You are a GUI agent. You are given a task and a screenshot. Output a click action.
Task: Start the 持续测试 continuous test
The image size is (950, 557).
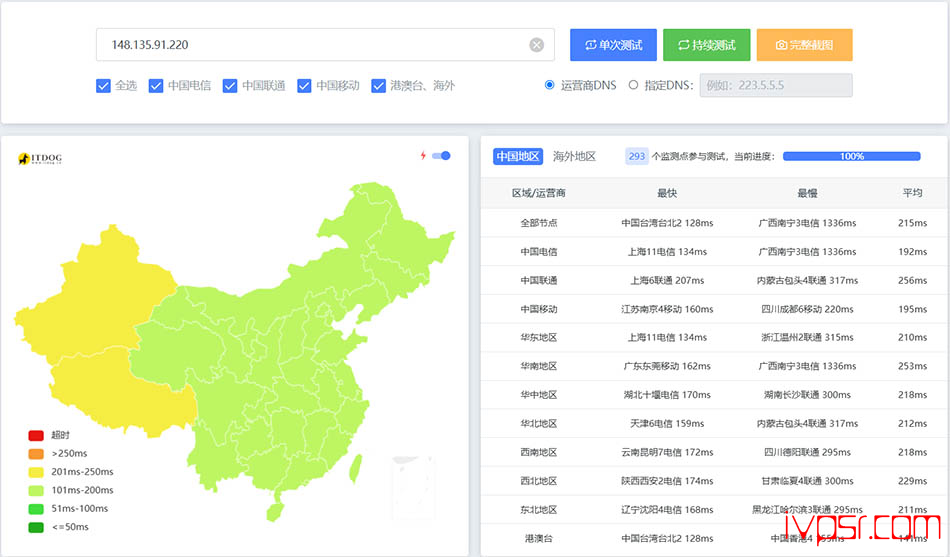pyautogui.click(x=706, y=45)
